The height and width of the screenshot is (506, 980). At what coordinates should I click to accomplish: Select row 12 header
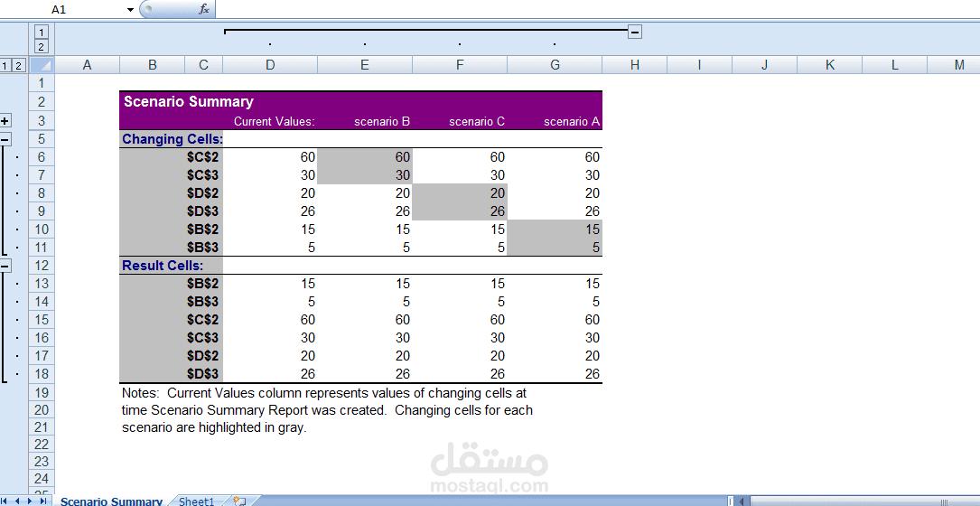click(42, 265)
